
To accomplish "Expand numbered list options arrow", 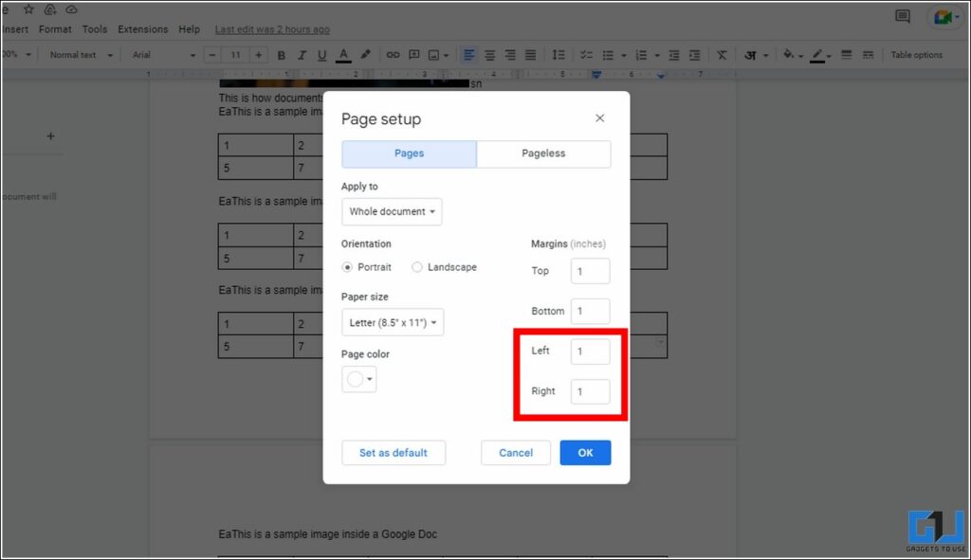I will pyautogui.click(x=657, y=56).
